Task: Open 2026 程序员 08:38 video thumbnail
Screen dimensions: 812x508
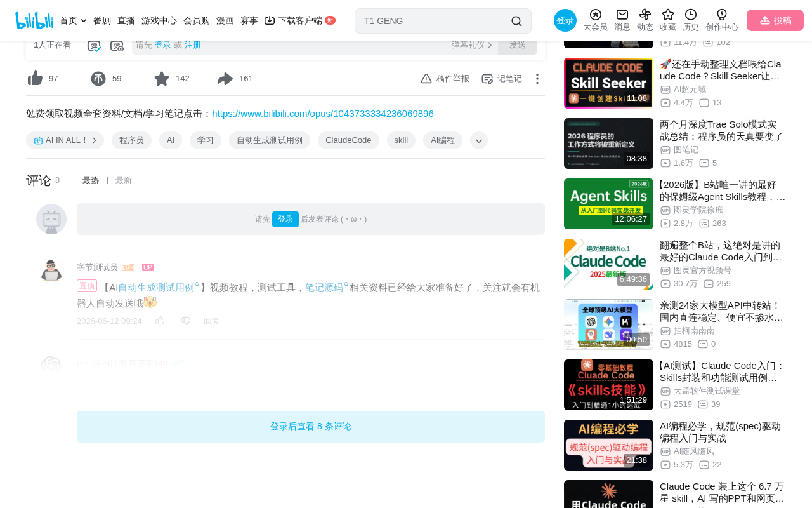Action: 608,144
